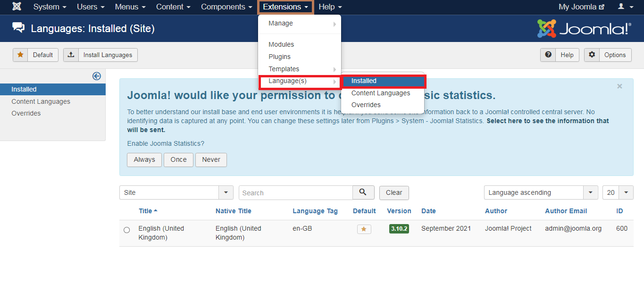Sort by the Version column header
Image resolution: width=644 pixels, height=292 pixels.
pyautogui.click(x=399, y=211)
